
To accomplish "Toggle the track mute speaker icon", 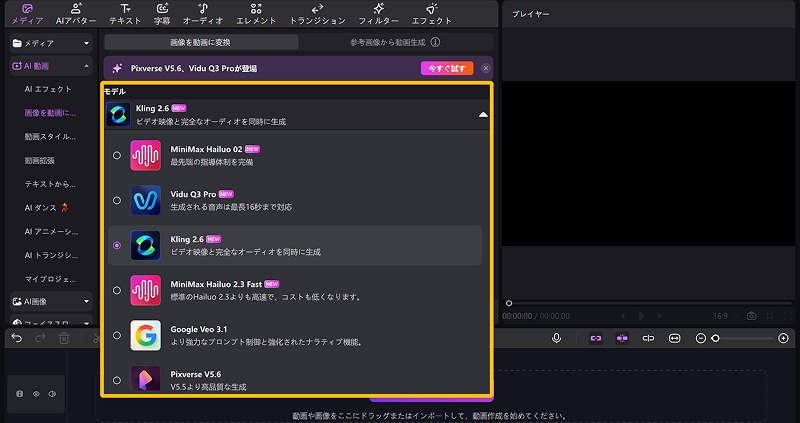I will coord(52,394).
